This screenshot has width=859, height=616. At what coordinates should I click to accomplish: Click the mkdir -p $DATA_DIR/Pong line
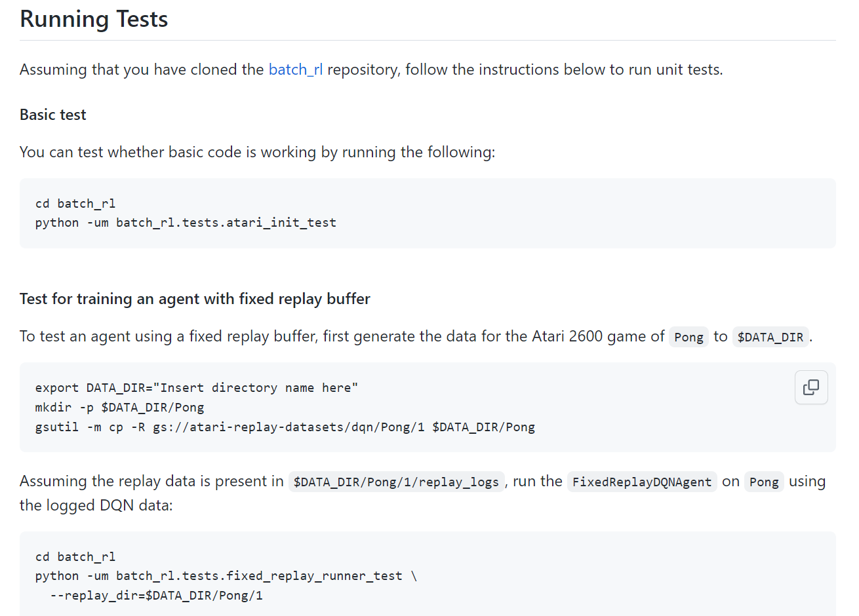tap(119, 408)
